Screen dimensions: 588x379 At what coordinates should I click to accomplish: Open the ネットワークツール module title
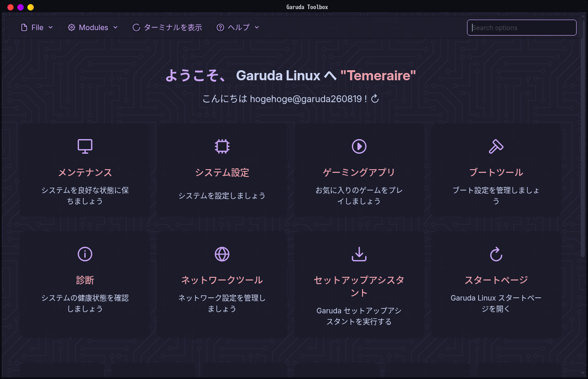pyautogui.click(x=222, y=280)
